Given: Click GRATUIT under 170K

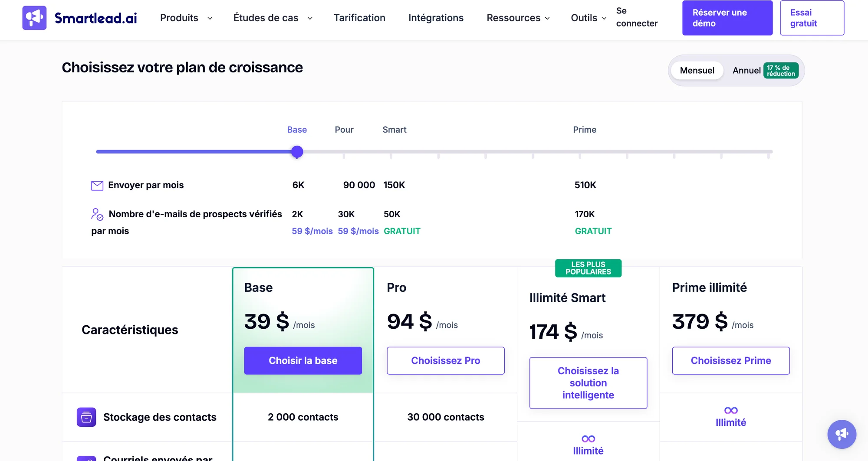Looking at the screenshot, I should pyautogui.click(x=593, y=231).
